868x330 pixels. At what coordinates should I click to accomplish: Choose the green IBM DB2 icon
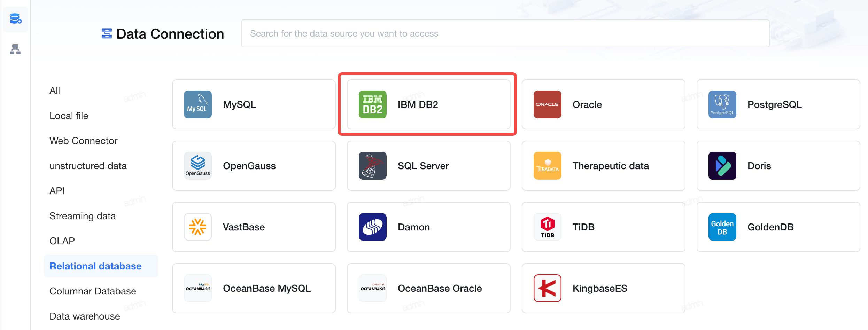(x=373, y=104)
